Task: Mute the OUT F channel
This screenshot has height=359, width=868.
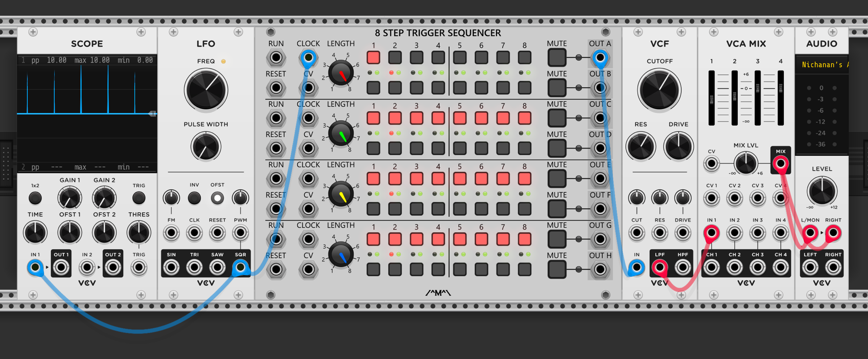Action: pos(557,209)
